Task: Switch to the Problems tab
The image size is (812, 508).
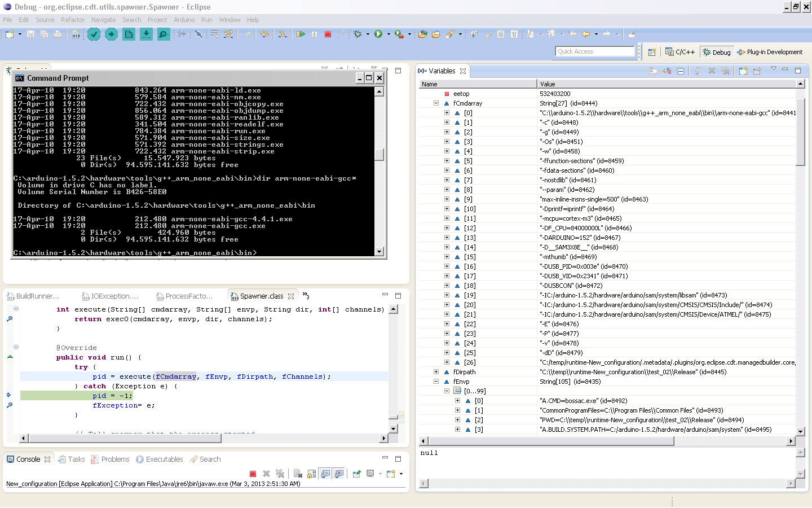Action: coord(115,459)
